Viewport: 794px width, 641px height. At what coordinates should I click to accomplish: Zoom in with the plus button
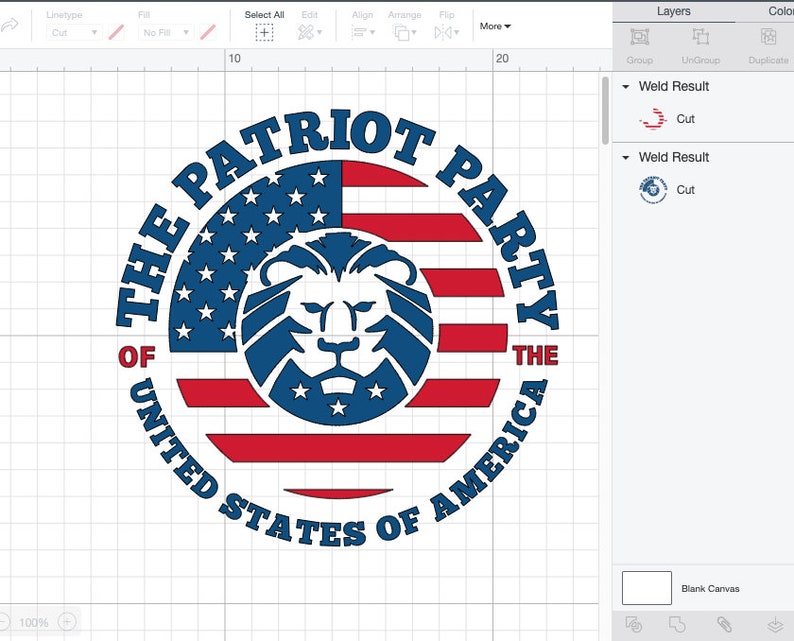pyautogui.click(x=67, y=622)
